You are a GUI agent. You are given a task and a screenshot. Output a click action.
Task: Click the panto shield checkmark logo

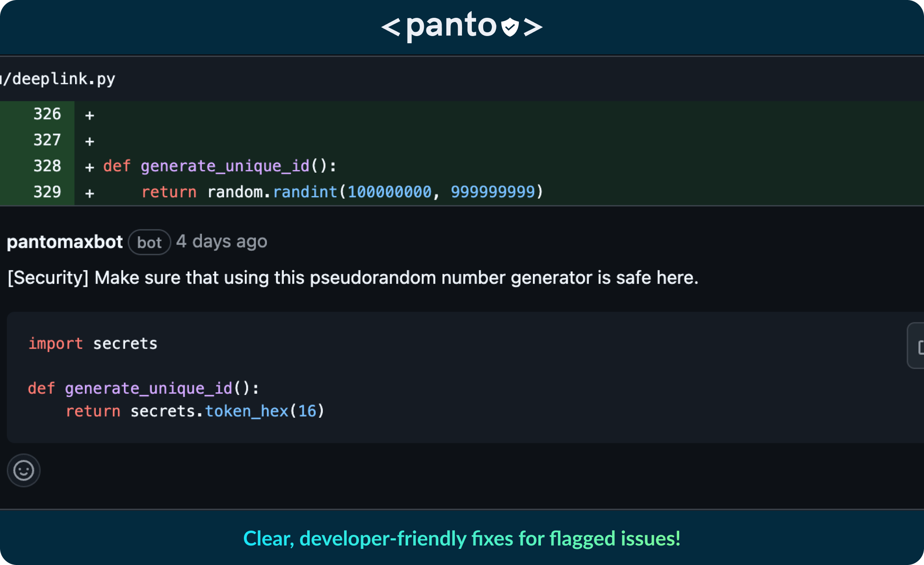click(510, 27)
